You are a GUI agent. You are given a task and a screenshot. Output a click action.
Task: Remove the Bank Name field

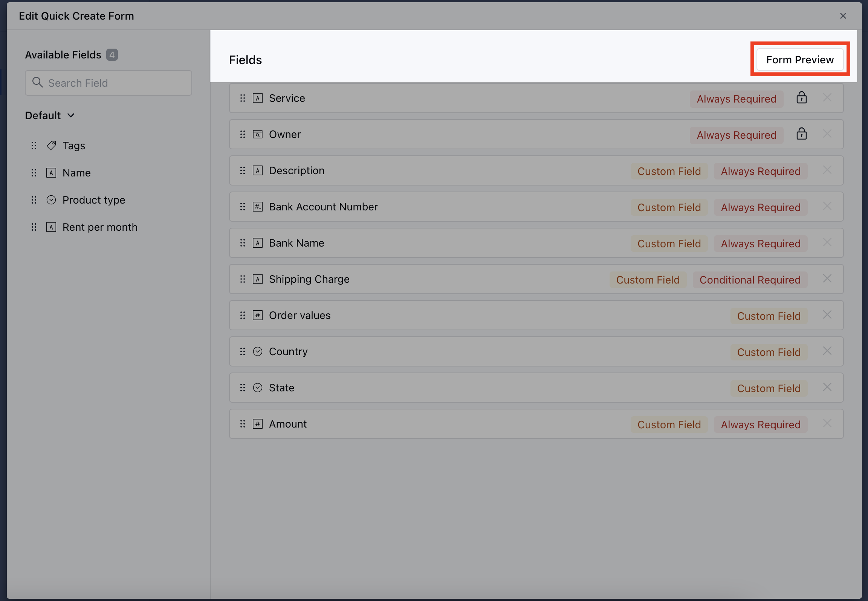(827, 242)
